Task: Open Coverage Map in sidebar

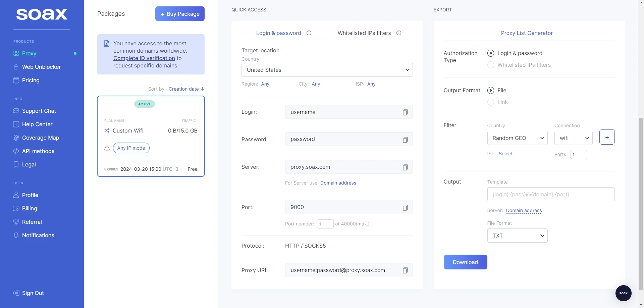Action: coord(40,138)
